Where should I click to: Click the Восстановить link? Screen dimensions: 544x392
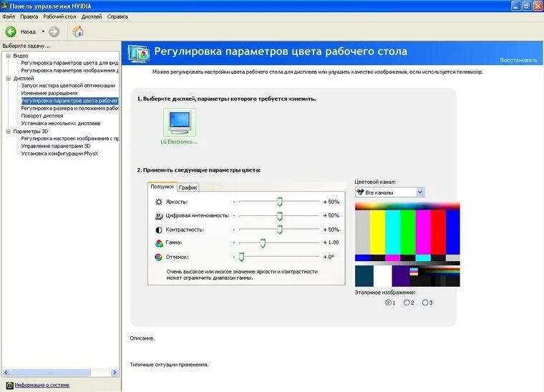(x=518, y=60)
